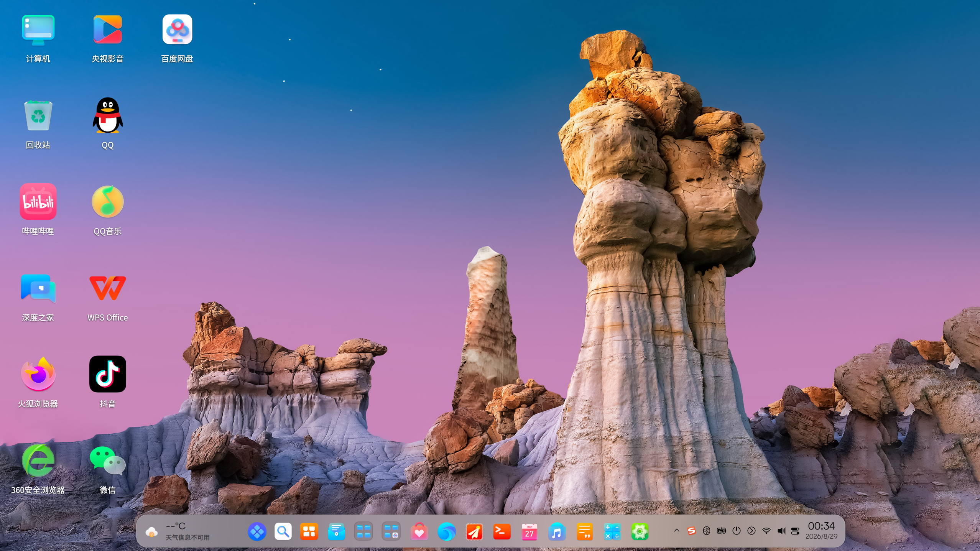980x551 pixels.
Task: Click the orange four-square app icon in dock
Action: coord(309,532)
